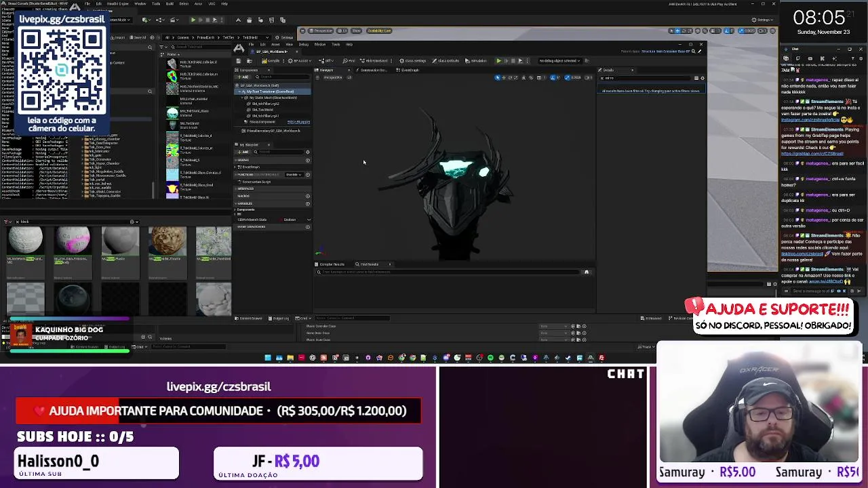Open Diff dropdown in Blueprint toolbar
The image size is (868, 488).
[326, 60]
